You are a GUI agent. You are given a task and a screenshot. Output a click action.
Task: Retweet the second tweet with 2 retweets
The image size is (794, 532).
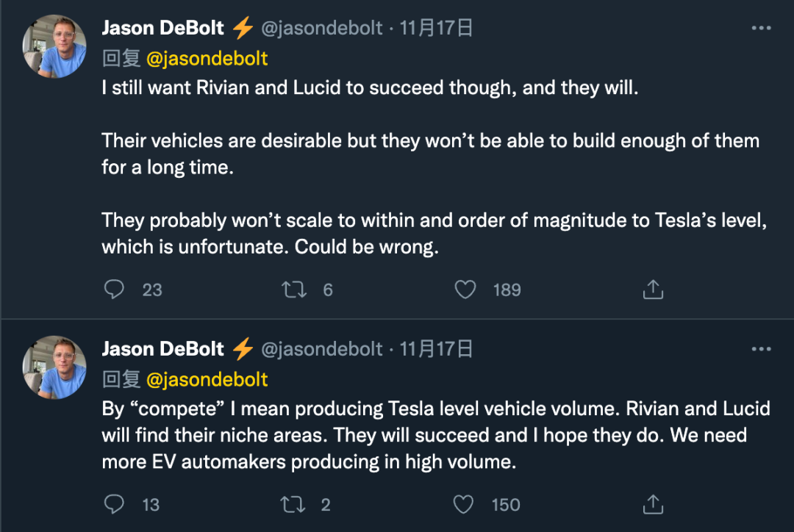tap(293, 504)
